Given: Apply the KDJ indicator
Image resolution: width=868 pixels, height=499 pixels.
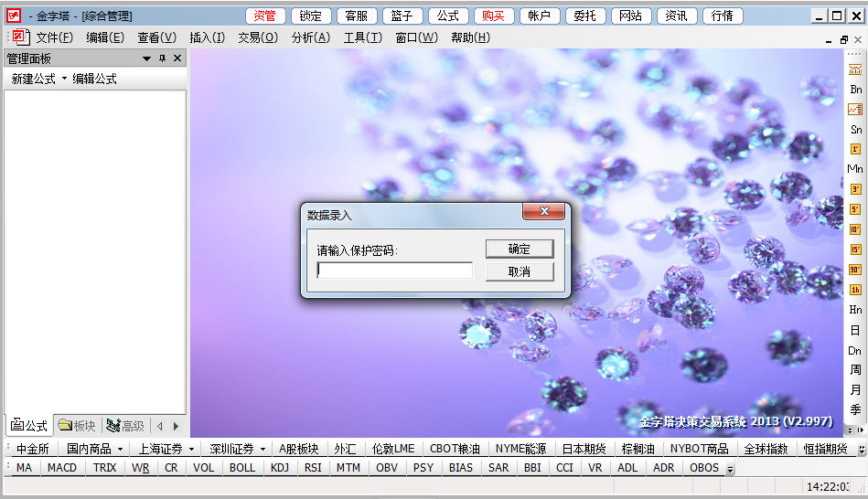Looking at the screenshot, I should click(280, 468).
